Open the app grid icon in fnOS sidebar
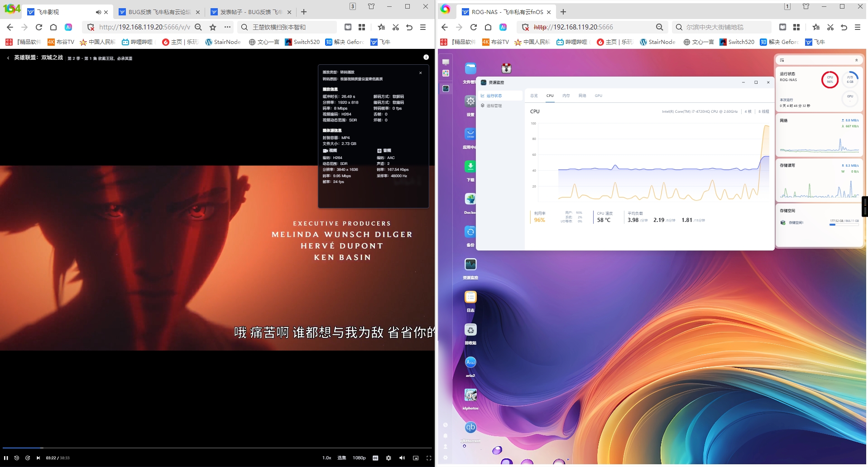Image resolution: width=868 pixels, height=467 pixels. [446, 73]
